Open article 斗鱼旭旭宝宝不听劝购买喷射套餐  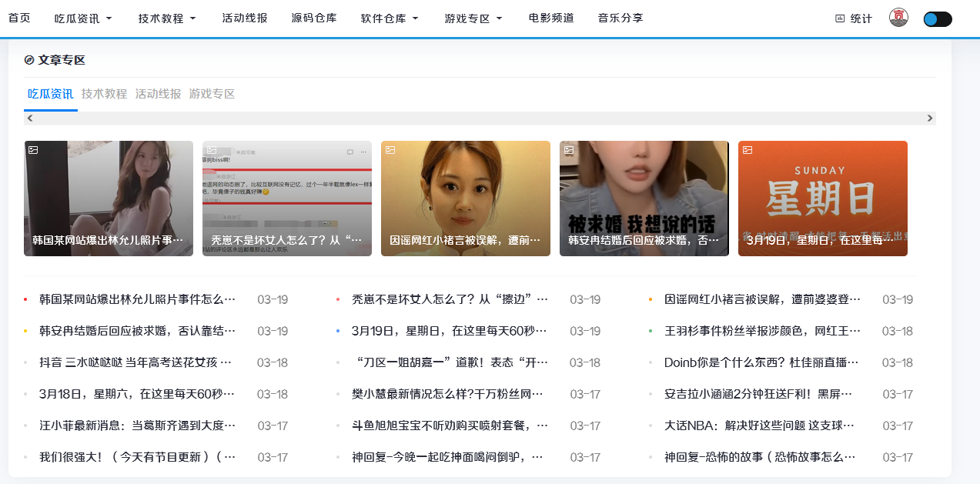450,426
